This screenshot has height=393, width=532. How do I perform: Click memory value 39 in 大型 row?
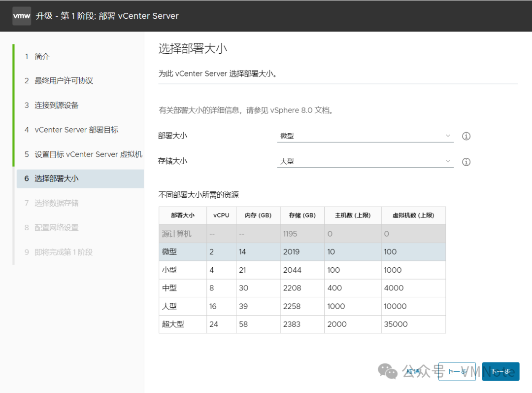[x=243, y=306]
